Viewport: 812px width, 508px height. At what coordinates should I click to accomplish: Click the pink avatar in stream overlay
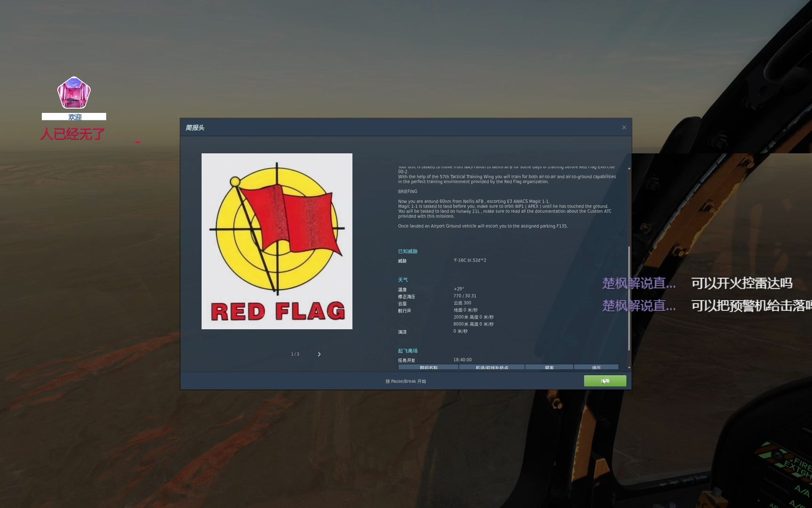(74, 93)
